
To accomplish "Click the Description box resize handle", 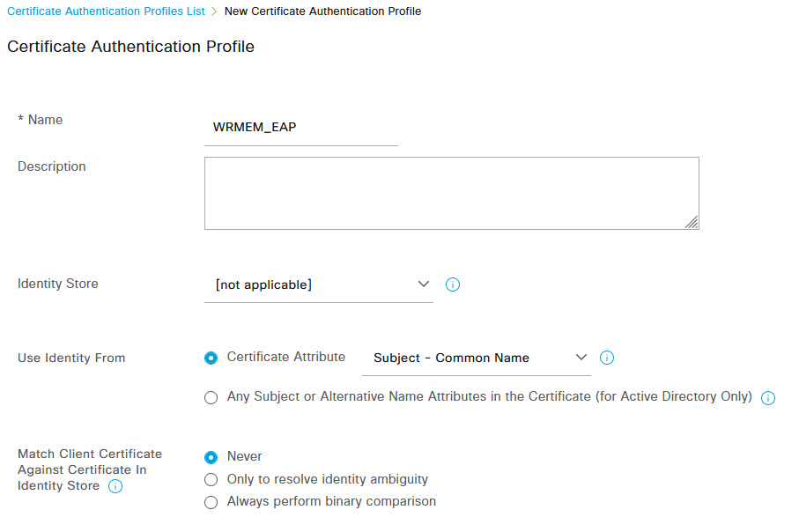I will pos(692,222).
